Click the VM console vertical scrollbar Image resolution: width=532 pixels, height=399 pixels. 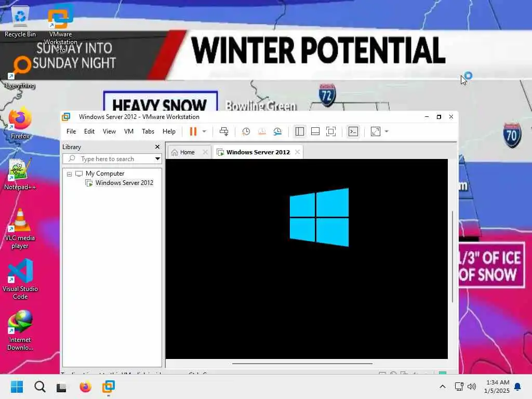coord(453,257)
